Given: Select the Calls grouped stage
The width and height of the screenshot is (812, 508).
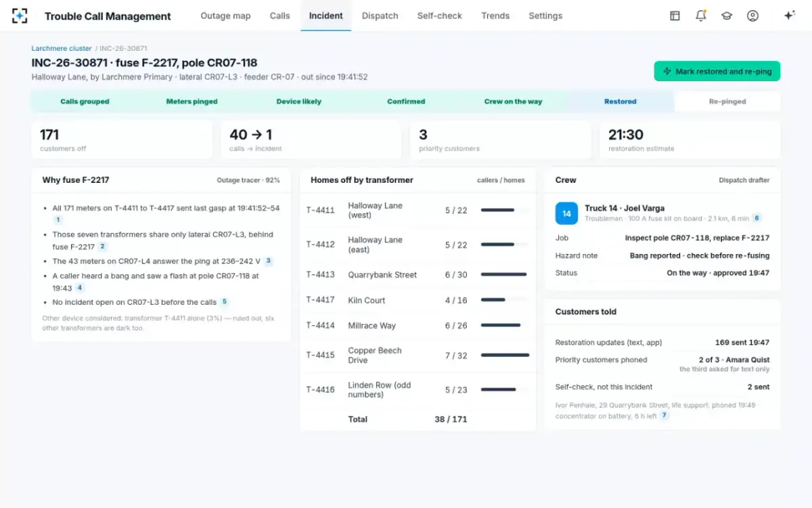Looking at the screenshot, I should 85,102.
